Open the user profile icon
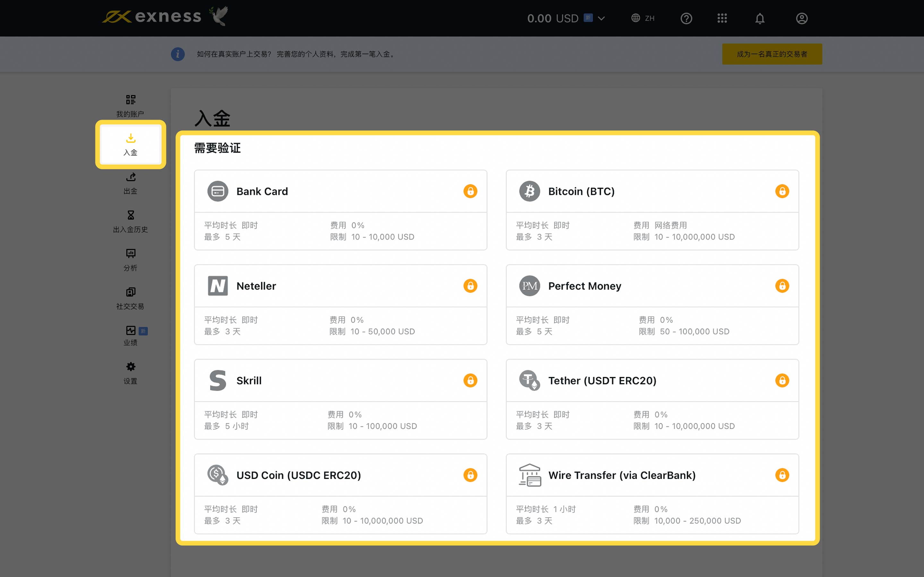Screen dimensions: 924x577 tap(801, 18)
